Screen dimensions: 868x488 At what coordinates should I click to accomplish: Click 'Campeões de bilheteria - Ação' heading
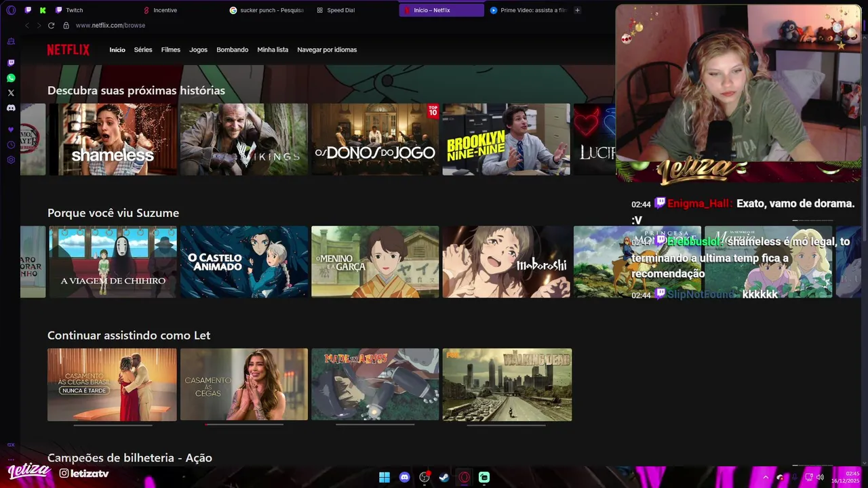(x=130, y=458)
